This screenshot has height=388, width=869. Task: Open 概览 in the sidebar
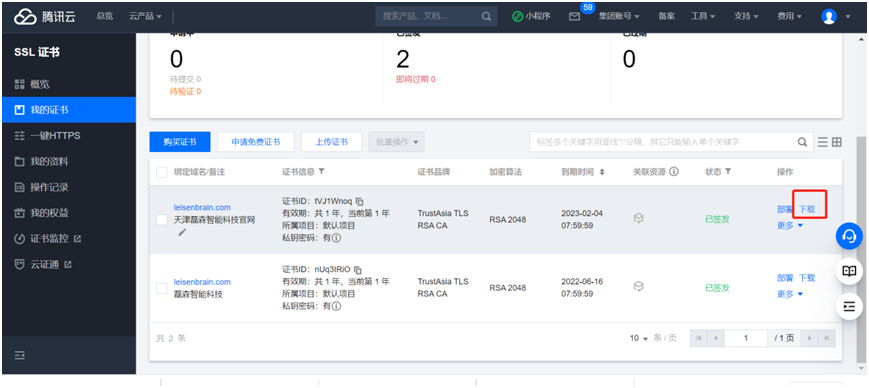68,84
